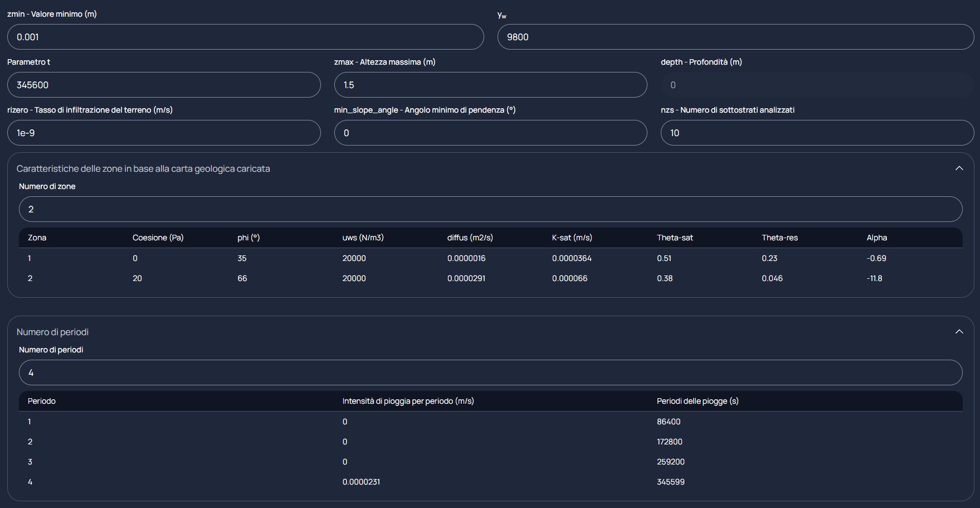Click the Periodi delle piogge (s) header
980x508 pixels.
pyautogui.click(x=698, y=401)
